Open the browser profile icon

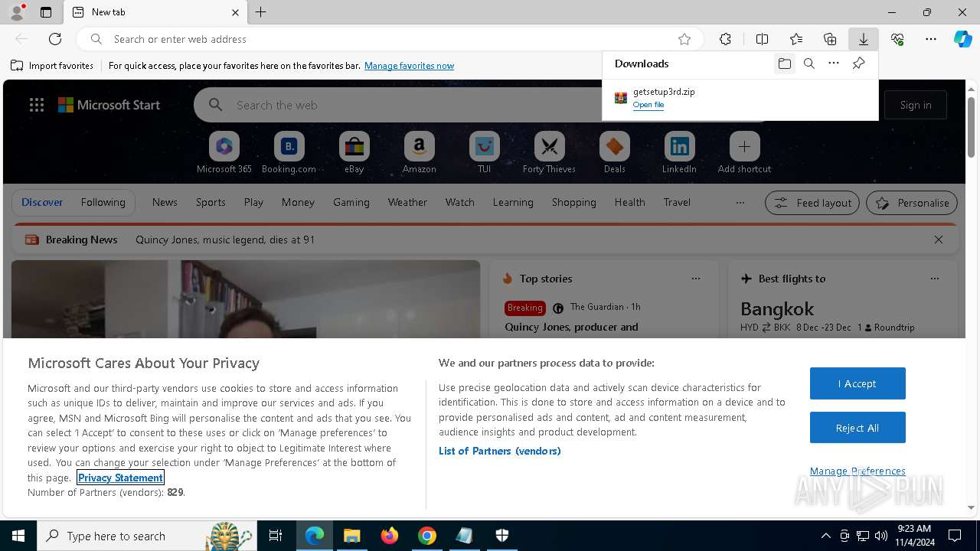click(17, 12)
